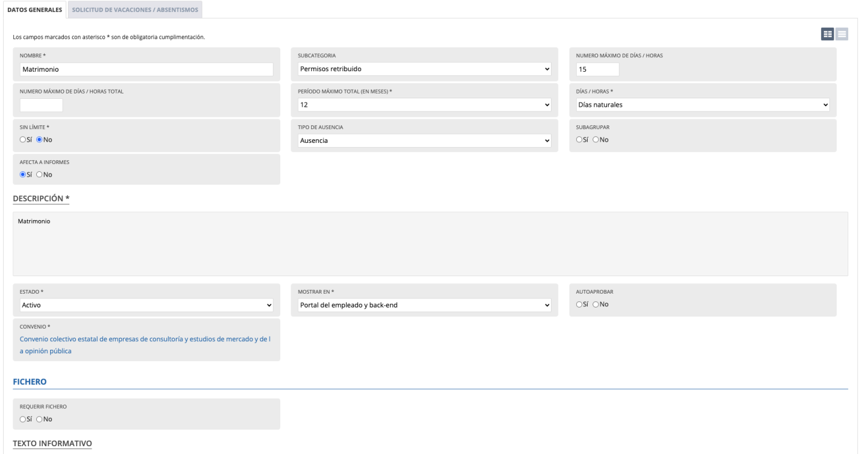Open the Días / Horas dropdown
The height and width of the screenshot is (454, 868).
point(702,105)
